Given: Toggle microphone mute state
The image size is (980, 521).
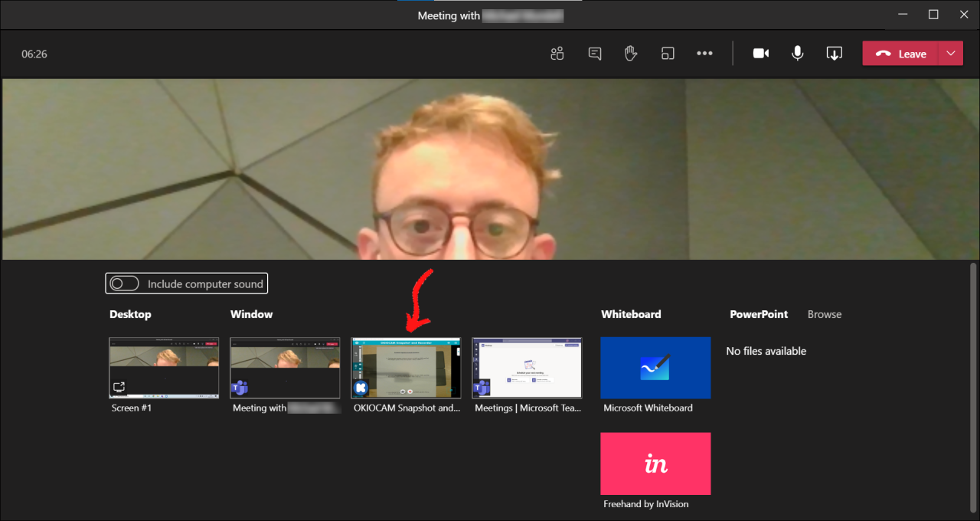Looking at the screenshot, I should [797, 53].
